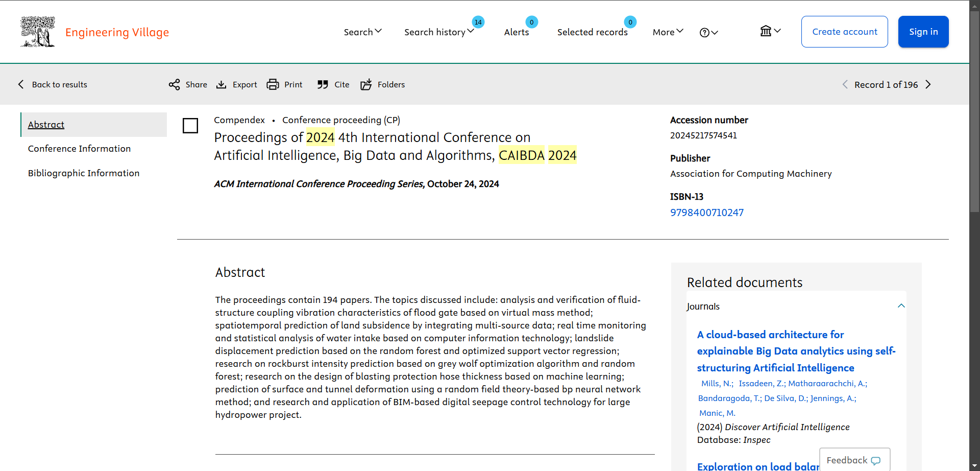Open the Search dropdown menu

[362, 32]
